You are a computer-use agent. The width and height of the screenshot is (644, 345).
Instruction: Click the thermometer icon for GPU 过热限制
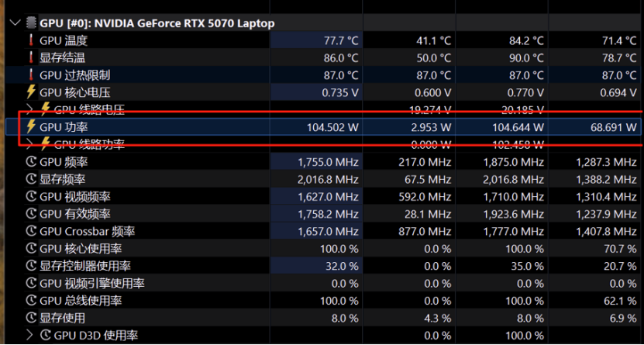[x=31, y=74]
